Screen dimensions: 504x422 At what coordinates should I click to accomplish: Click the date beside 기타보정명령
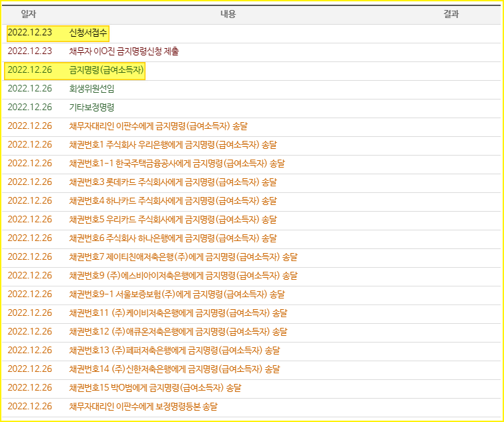29,107
